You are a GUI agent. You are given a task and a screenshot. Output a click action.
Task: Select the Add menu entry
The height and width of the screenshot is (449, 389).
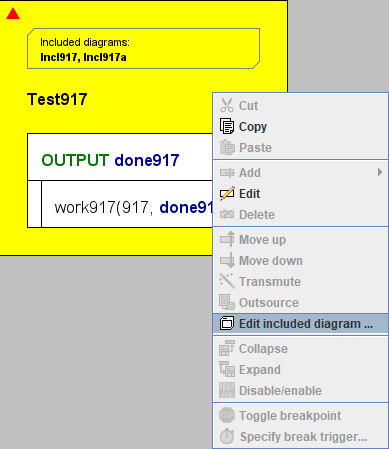300,173
